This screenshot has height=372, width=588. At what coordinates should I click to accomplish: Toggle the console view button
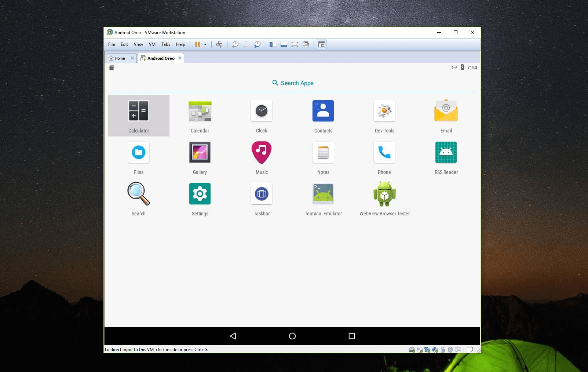click(x=322, y=44)
